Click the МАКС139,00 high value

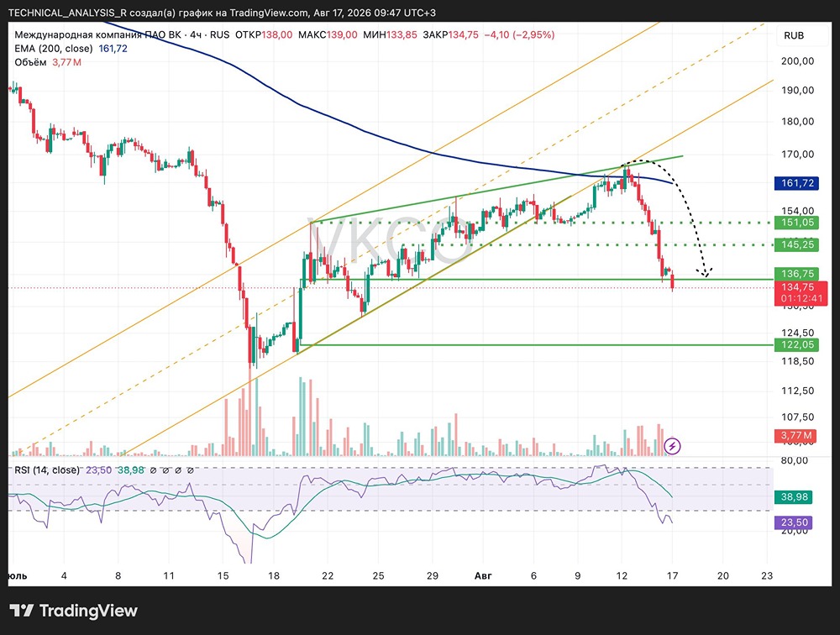tap(328, 34)
